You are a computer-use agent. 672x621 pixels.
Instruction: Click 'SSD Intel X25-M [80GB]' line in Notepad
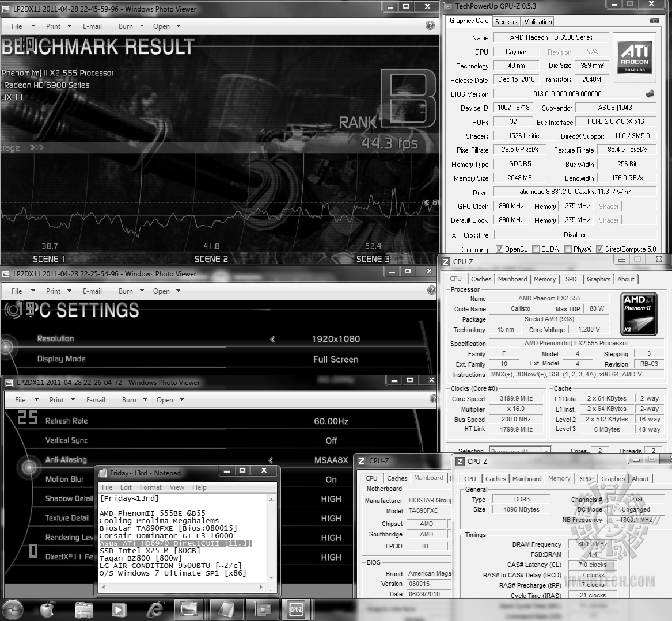(150, 551)
